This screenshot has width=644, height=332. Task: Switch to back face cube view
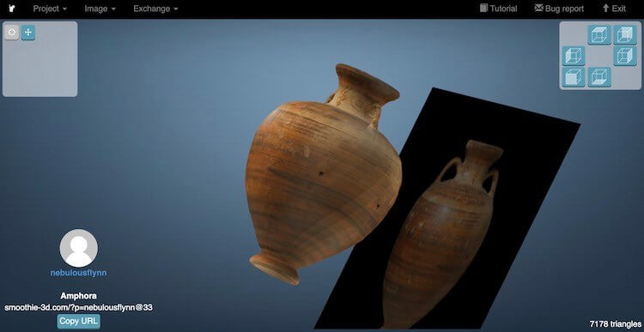[625, 34]
